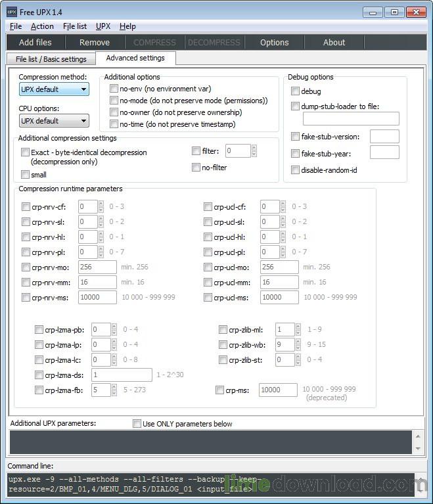Toggle the debug checkbox

pyautogui.click(x=296, y=91)
